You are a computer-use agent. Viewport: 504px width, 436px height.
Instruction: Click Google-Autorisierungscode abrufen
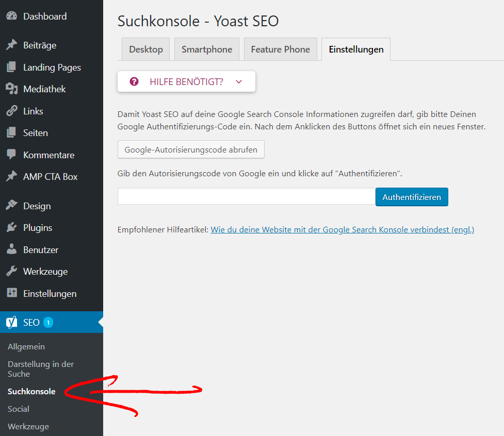point(191,149)
